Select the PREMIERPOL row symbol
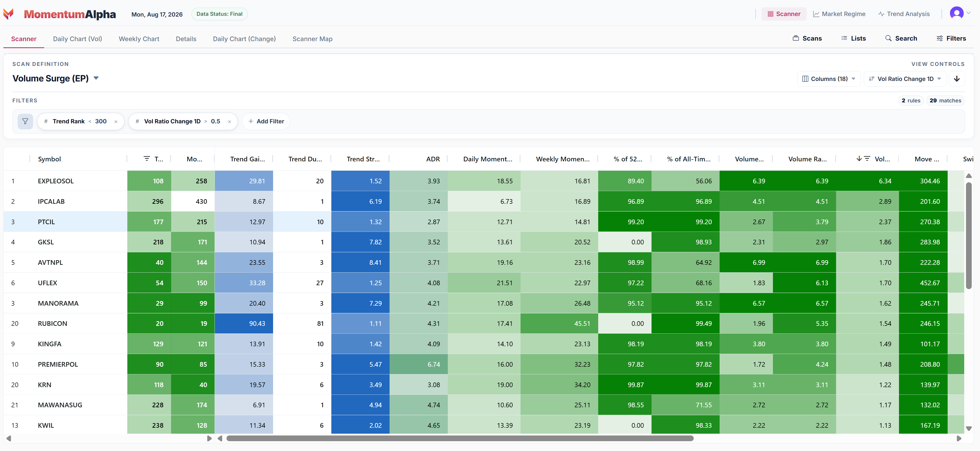 [x=58, y=364]
